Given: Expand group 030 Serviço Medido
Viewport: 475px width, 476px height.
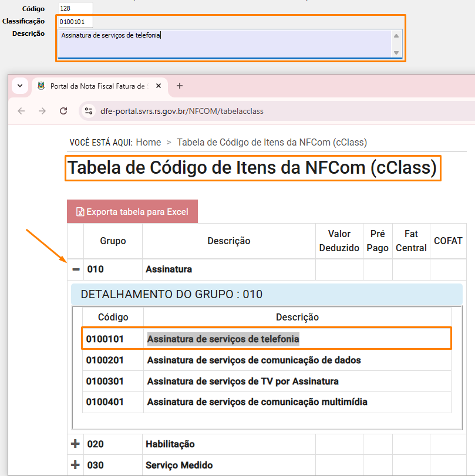Looking at the screenshot, I should click(75, 465).
